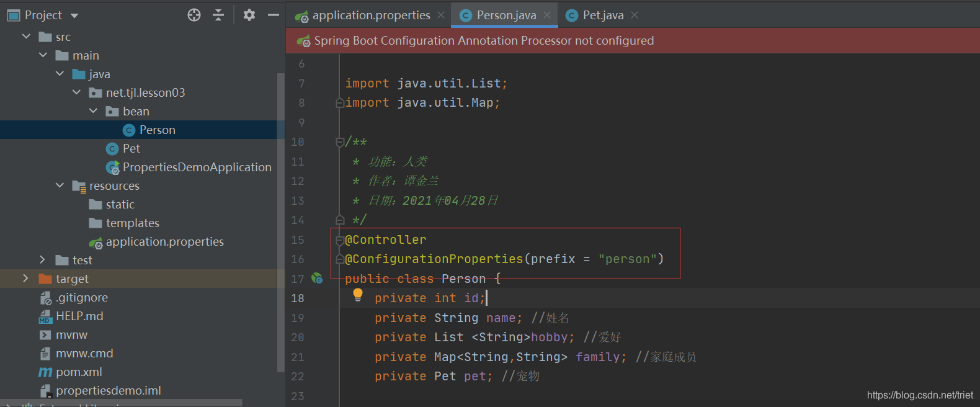Toggle the import block fold marker on line 8

click(340, 103)
